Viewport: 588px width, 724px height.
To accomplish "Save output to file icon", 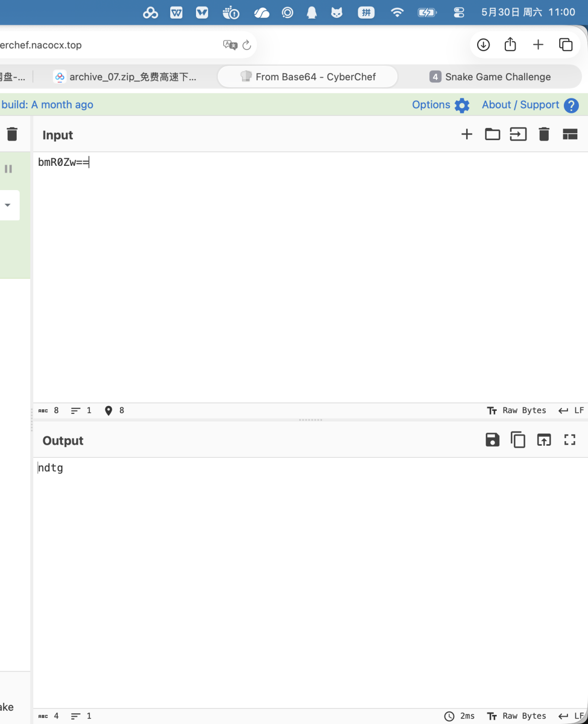I will coord(492,440).
